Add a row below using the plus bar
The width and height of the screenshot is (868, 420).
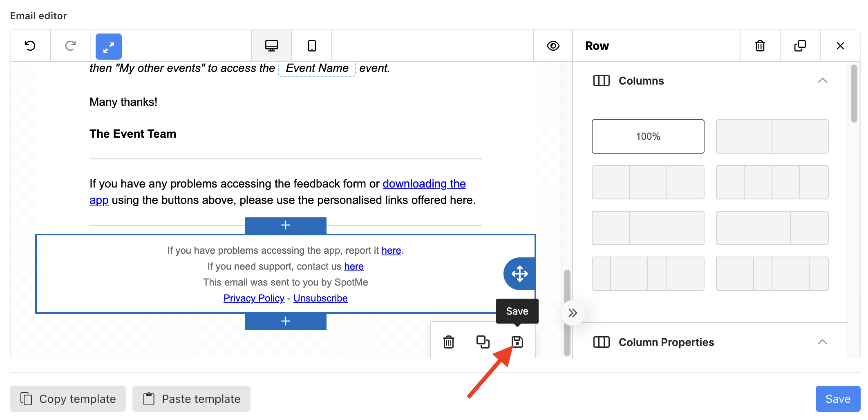[286, 322]
